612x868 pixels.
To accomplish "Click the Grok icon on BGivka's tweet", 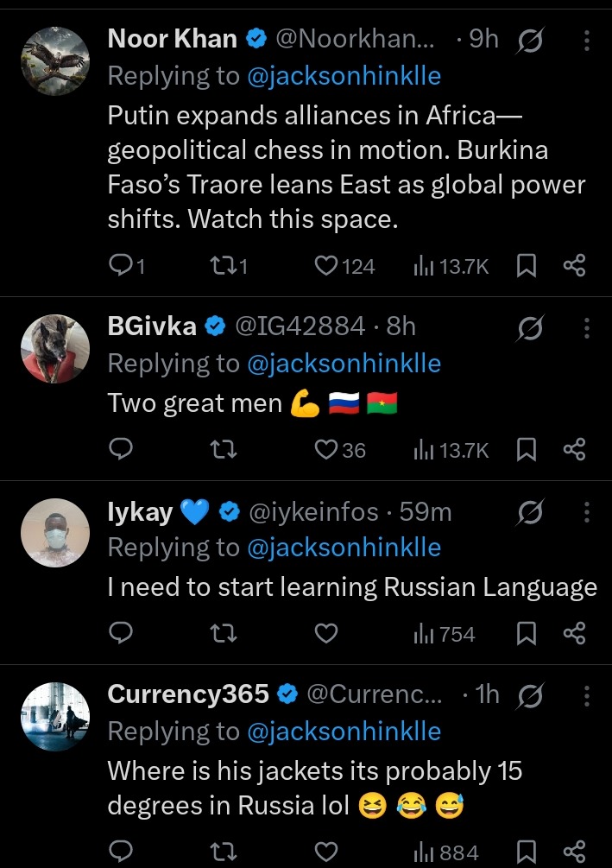I will [x=527, y=326].
